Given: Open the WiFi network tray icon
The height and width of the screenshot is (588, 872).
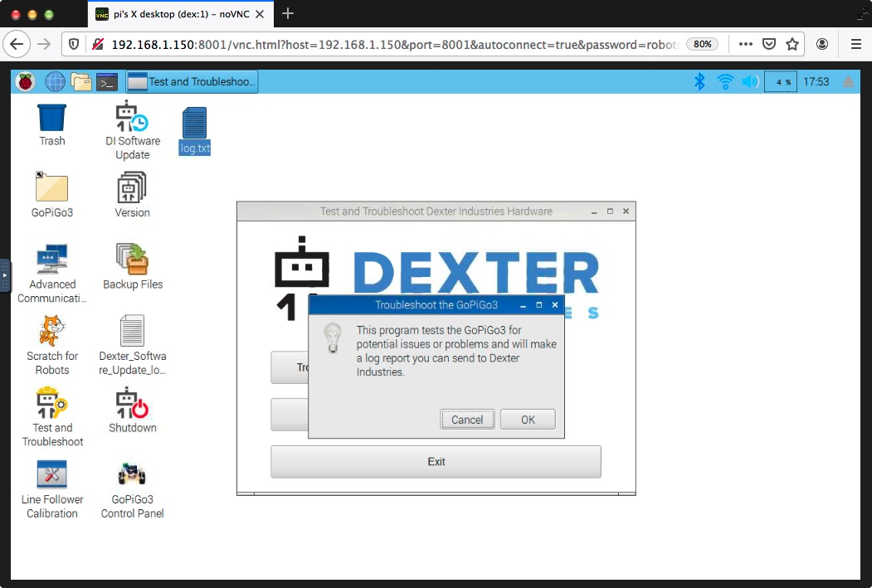Looking at the screenshot, I should (725, 81).
